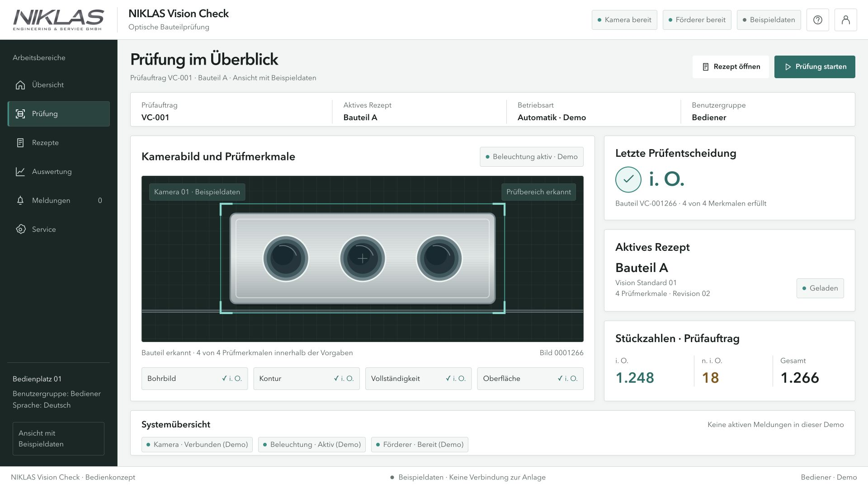Click the center bore crosshair in camera image
The width and height of the screenshot is (868, 488).
point(362,258)
